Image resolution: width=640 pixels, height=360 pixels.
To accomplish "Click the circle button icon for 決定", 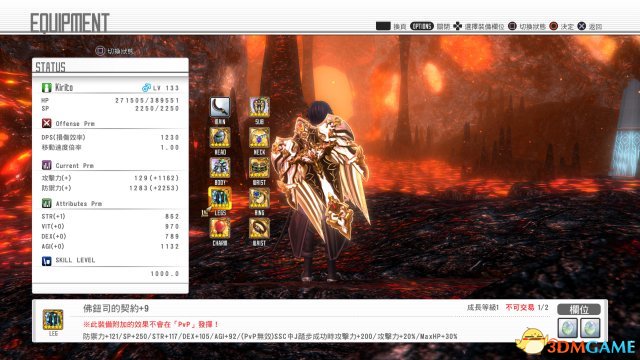I will [x=553, y=26].
